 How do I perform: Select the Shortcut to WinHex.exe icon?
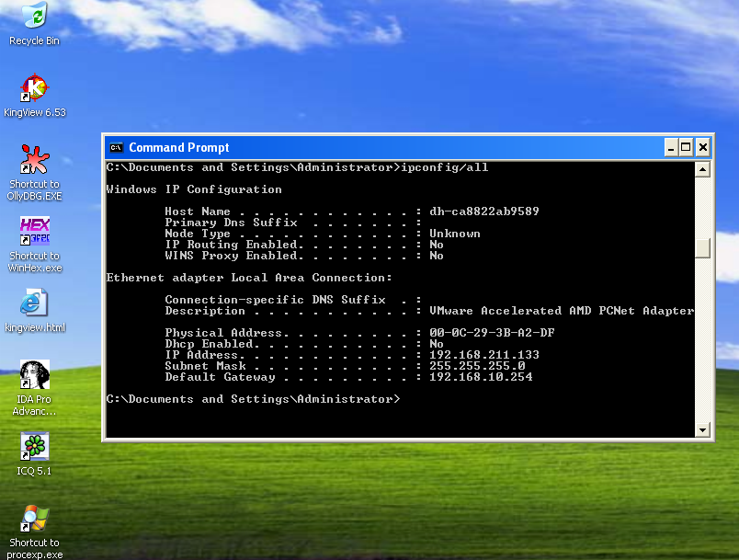pyautogui.click(x=34, y=231)
